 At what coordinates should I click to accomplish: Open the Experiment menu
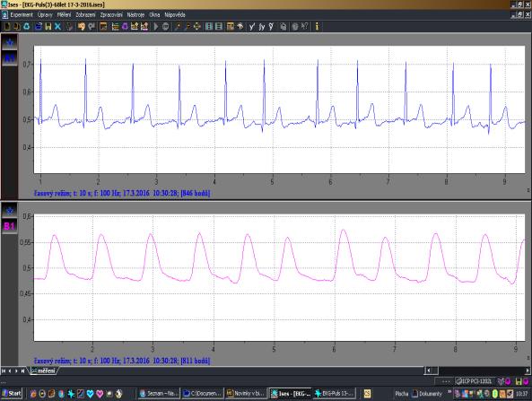click(22, 14)
